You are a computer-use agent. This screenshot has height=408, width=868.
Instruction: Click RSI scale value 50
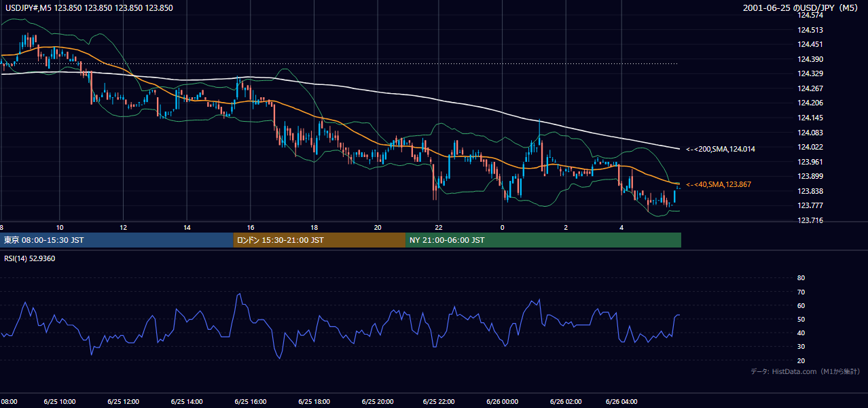point(801,320)
